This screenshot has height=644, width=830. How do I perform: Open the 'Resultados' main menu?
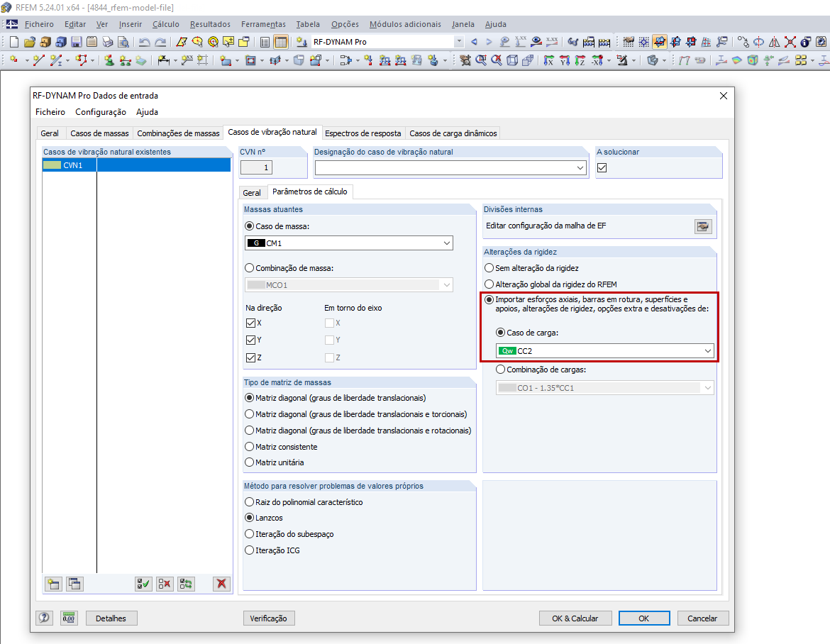coord(210,24)
